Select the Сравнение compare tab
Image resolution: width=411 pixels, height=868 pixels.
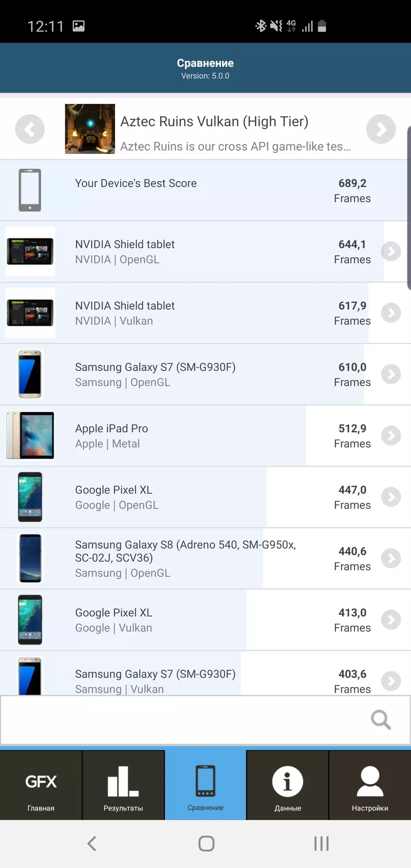click(x=205, y=785)
